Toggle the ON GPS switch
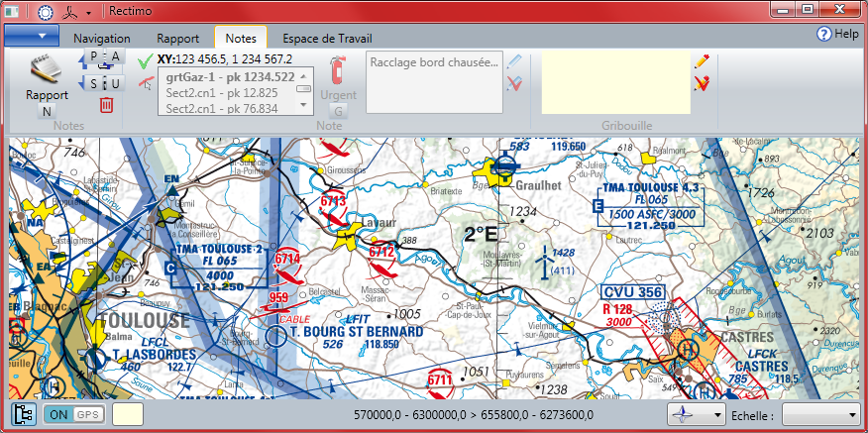Viewport: 868px width, 433px height. [74, 414]
